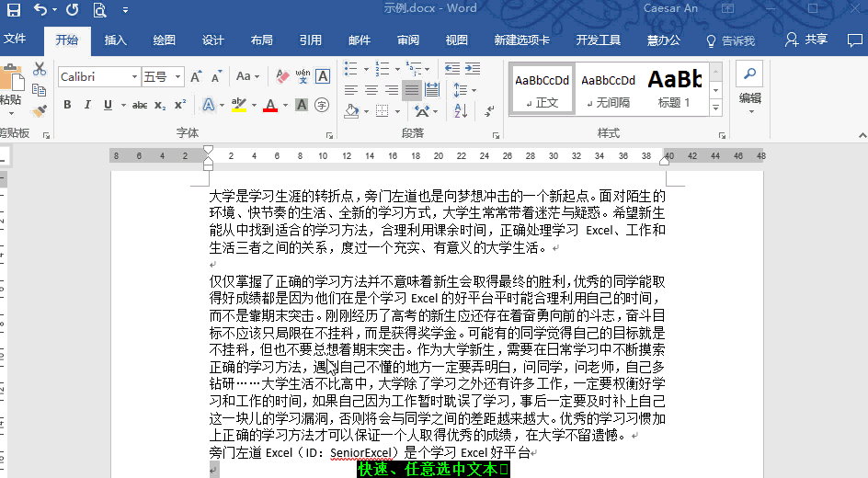
Task: Activate the Format Painter brush
Action: (x=39, y=111)
